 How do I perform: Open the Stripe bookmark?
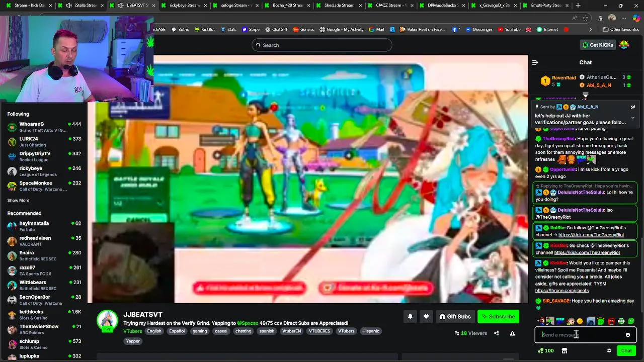(x=251, y=30)
